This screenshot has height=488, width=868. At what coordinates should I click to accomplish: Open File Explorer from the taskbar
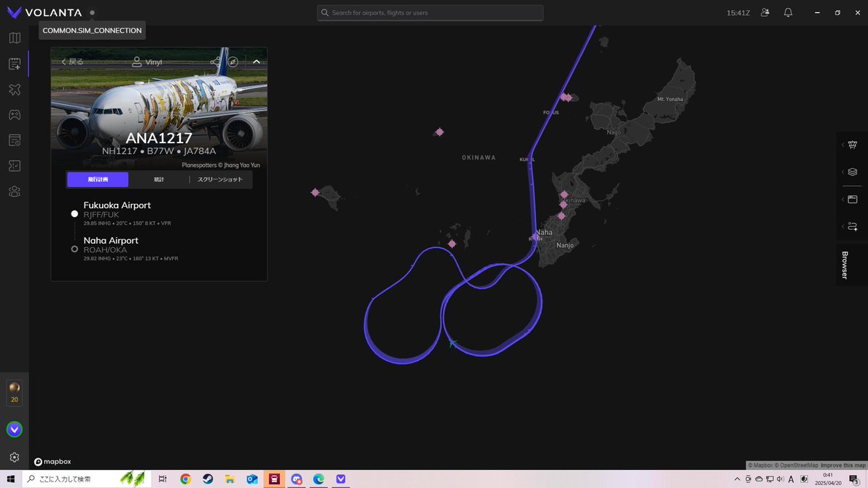(229, 479)
